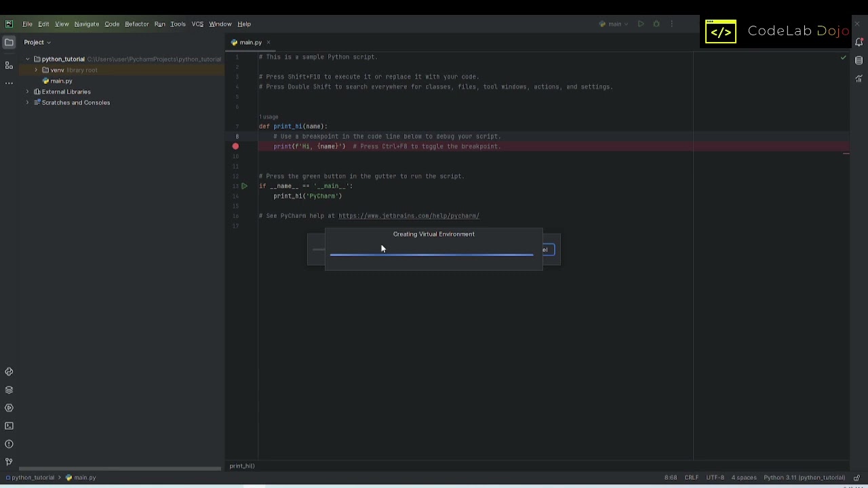
Task: Change the 4 spaces indent setting
Action: [744, 477]
